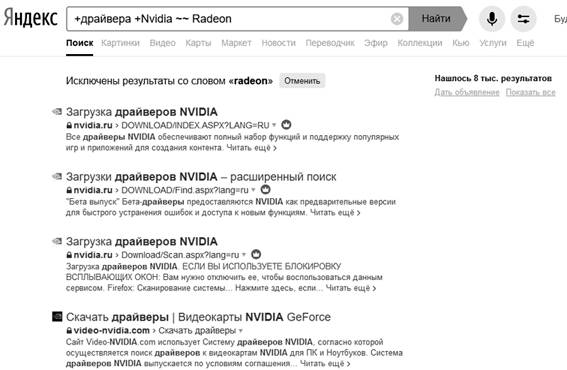Image resolution: width=567 pixels, height=370 pixels.
Task: Click the Показать все link
Action: pos(530,92)
